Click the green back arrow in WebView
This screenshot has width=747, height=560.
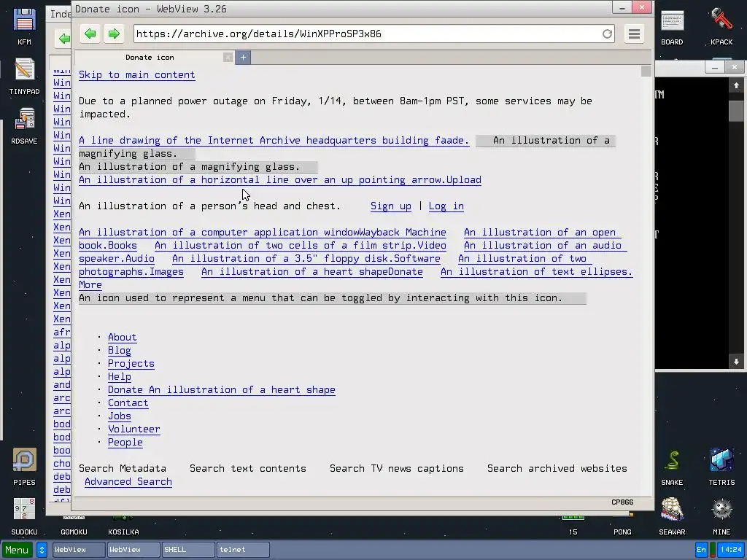pyautogui.click(x=90, y=34)
